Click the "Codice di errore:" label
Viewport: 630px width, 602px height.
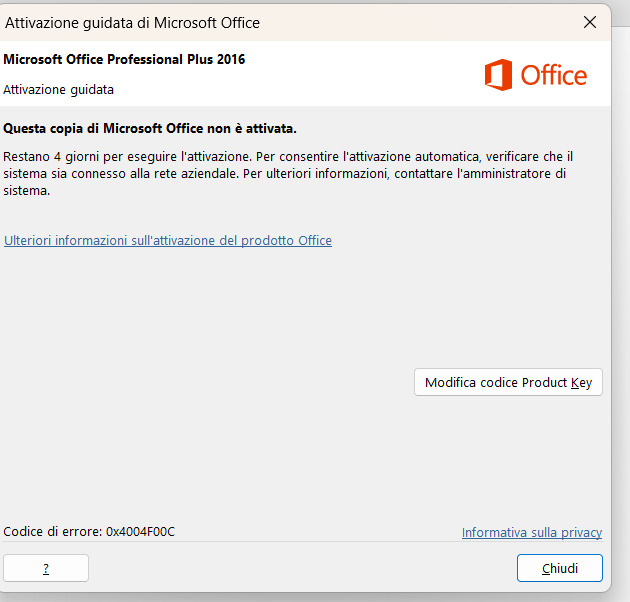[x=53, y=532]
